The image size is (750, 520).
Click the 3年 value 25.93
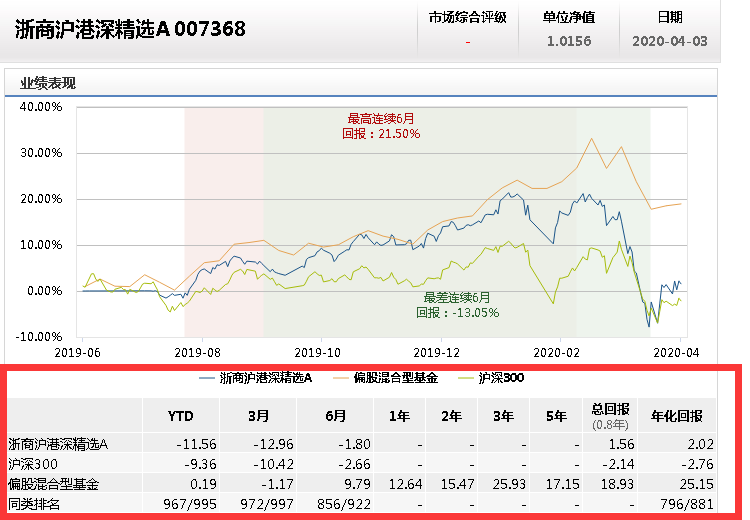509,484
